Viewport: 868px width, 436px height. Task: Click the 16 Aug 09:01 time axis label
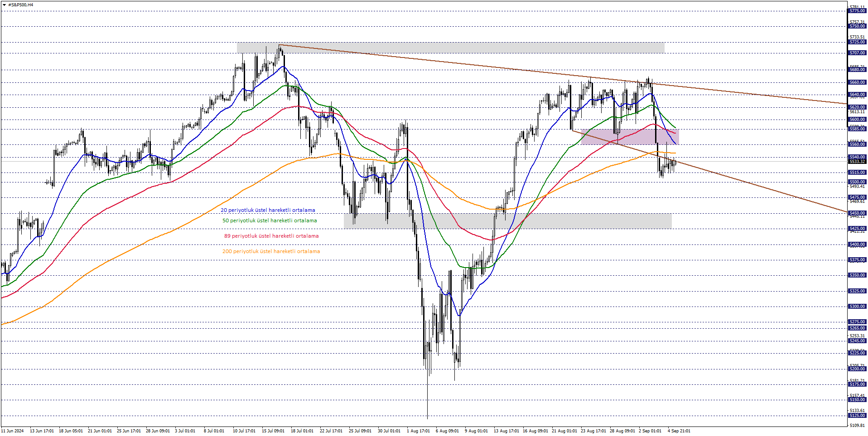click(x=535, y=431)
